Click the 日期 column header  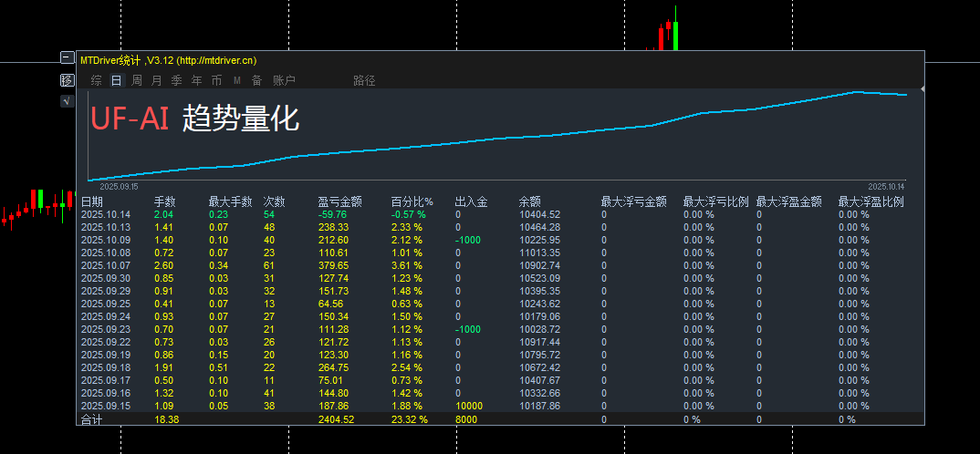click(x=92, y=201)
